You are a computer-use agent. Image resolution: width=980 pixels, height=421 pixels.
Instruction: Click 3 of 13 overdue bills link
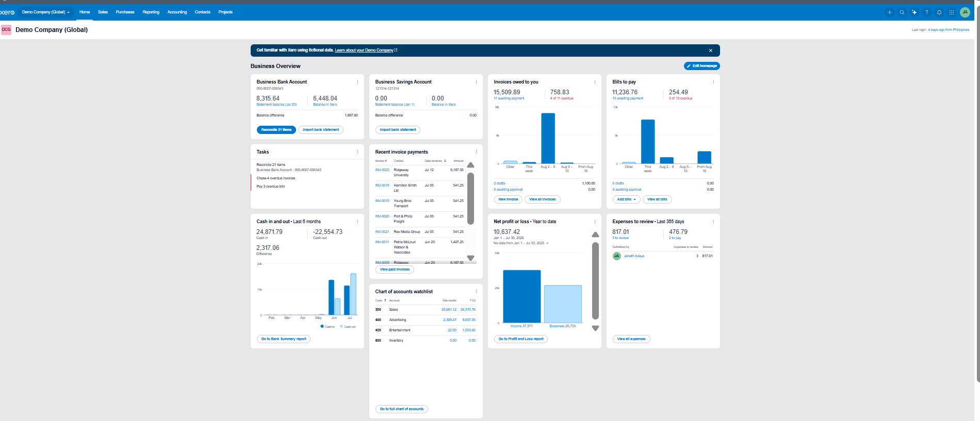click(x=680, y=98)
